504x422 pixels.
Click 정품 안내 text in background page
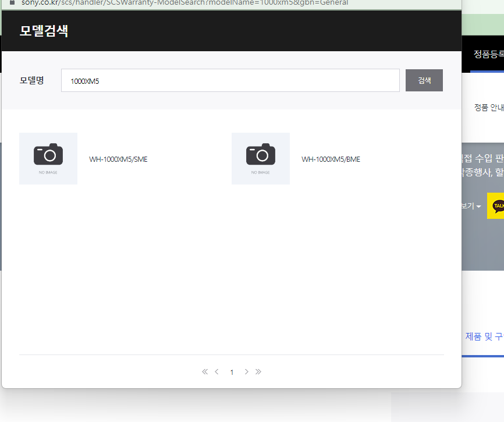[x=489, y=107]
